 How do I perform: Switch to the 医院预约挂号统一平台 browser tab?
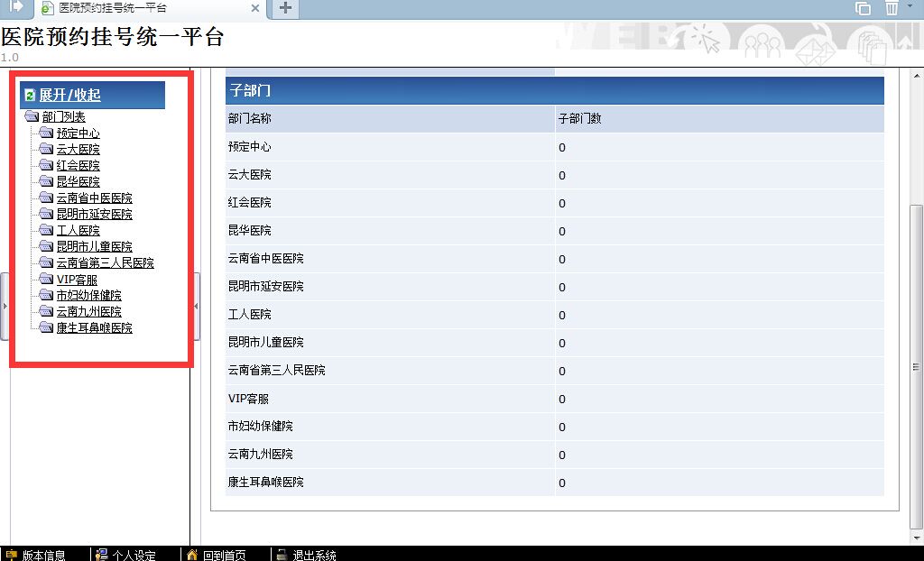(x=151, y=8)
